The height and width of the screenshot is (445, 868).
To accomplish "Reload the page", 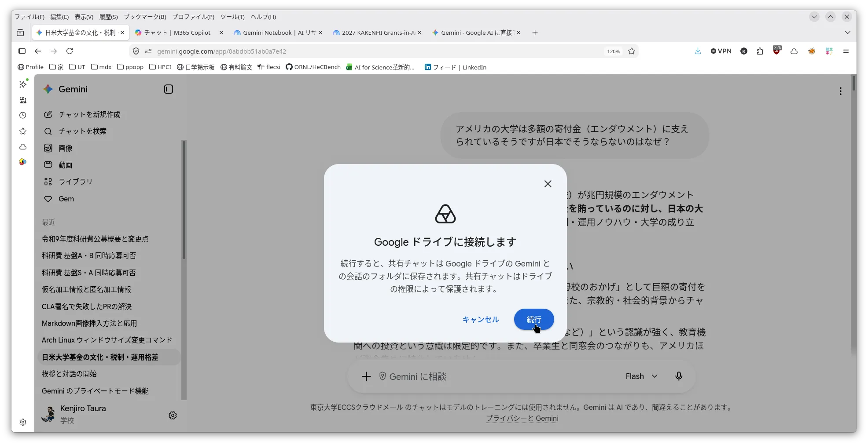I will pos(70,51).
